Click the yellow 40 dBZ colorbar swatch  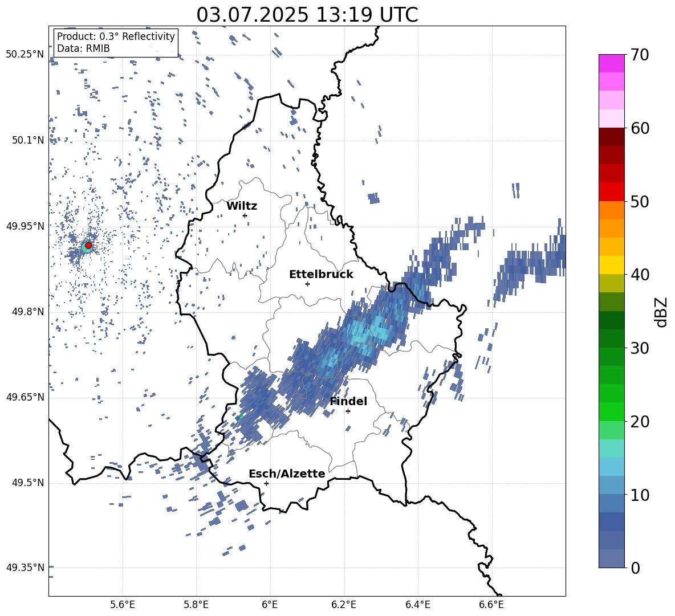pyautogui.click(x=612, y=265)
